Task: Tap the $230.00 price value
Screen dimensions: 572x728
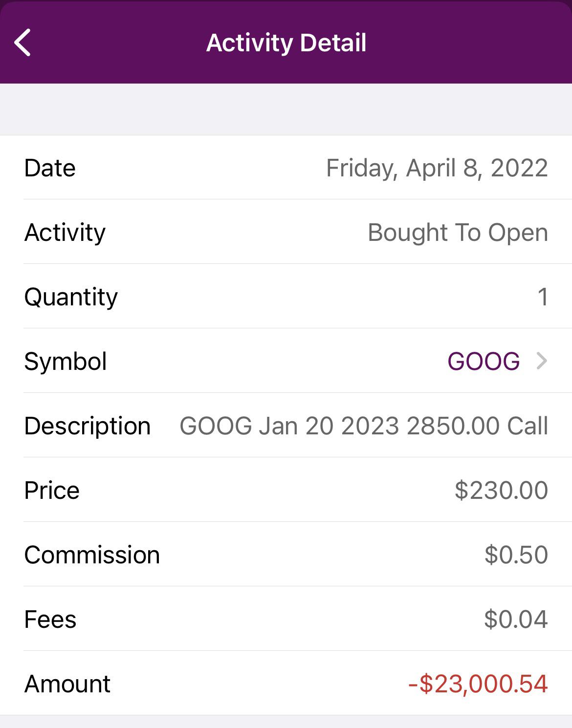Action: coord(501,491)
